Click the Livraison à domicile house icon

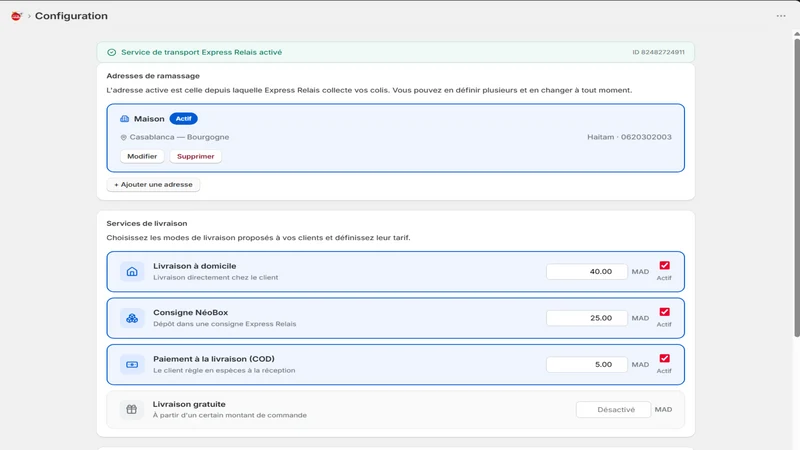tap(132, 271)
